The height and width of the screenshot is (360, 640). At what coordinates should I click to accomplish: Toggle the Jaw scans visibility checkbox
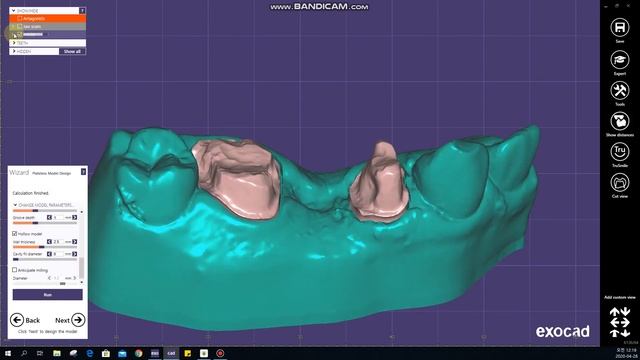coord(20,27)
